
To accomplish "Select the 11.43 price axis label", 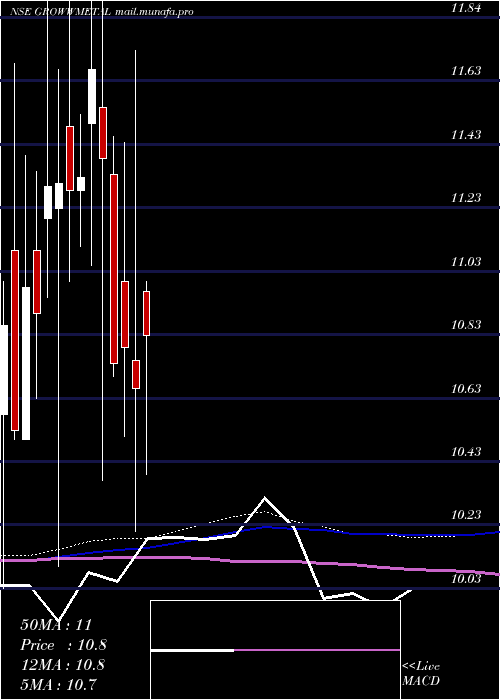I will [x=466, y=134].
